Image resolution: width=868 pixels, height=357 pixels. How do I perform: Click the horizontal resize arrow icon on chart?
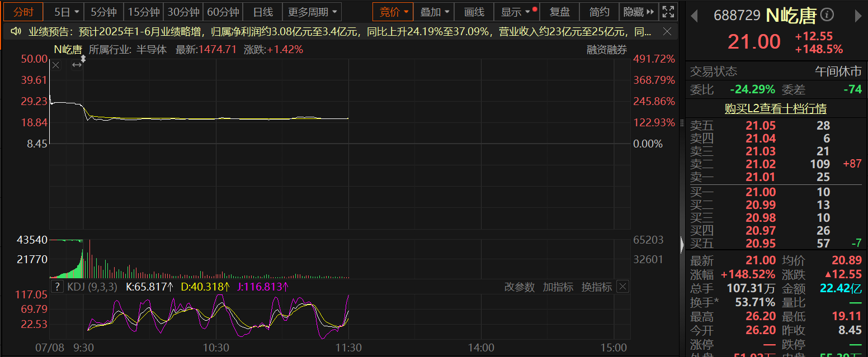77,65
